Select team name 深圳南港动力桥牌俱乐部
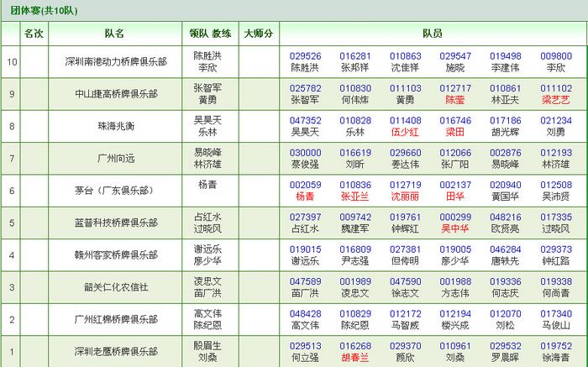This screenshot has width=588, height=367. (116, 62)
